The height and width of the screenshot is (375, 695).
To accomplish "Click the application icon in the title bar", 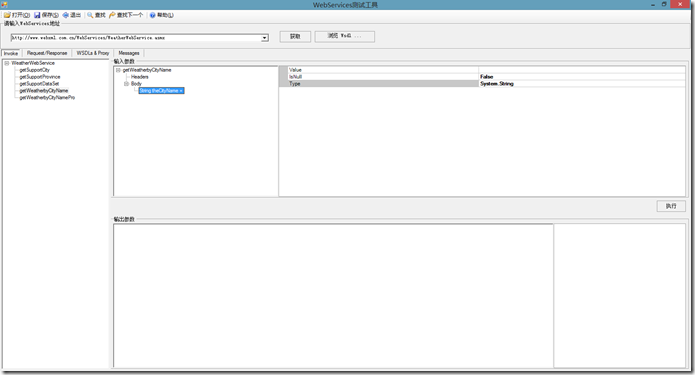I will tap(4, 4).
